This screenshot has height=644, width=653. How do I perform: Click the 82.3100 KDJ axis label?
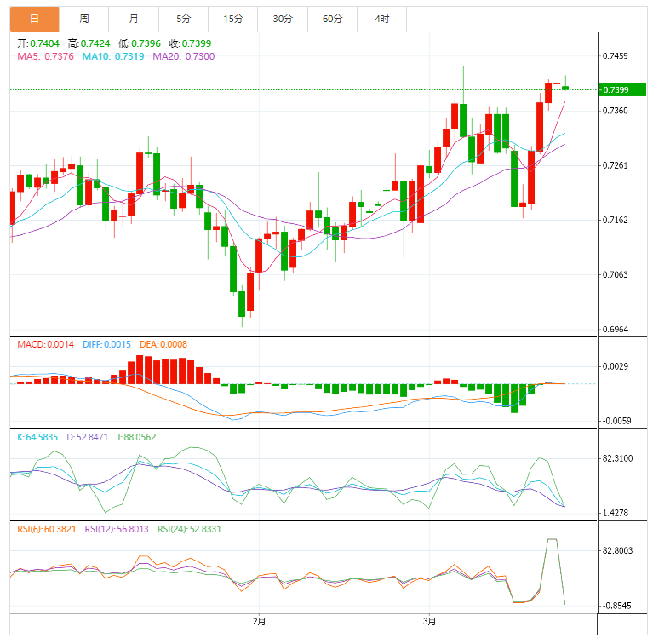pyautogui.click(x=617, y=458)
